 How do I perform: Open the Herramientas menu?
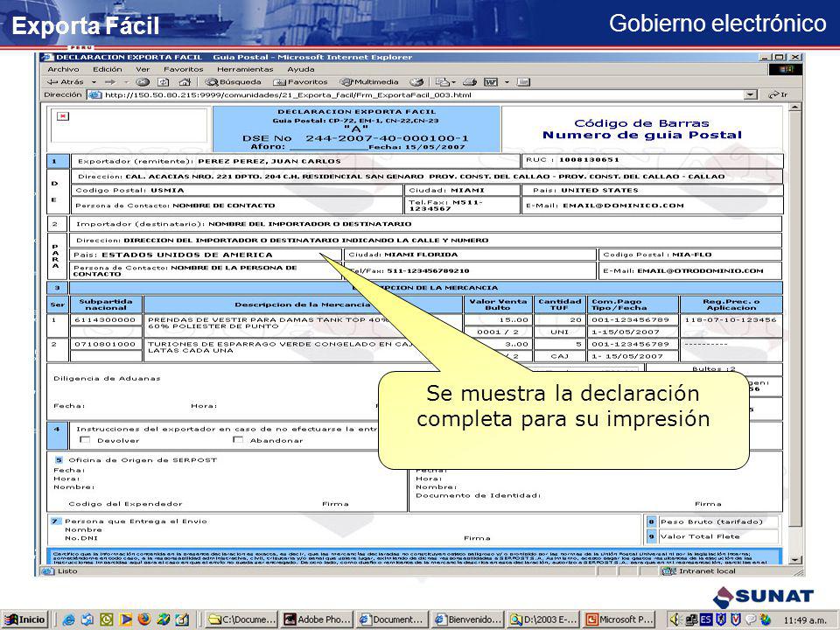tap(245, 69)
